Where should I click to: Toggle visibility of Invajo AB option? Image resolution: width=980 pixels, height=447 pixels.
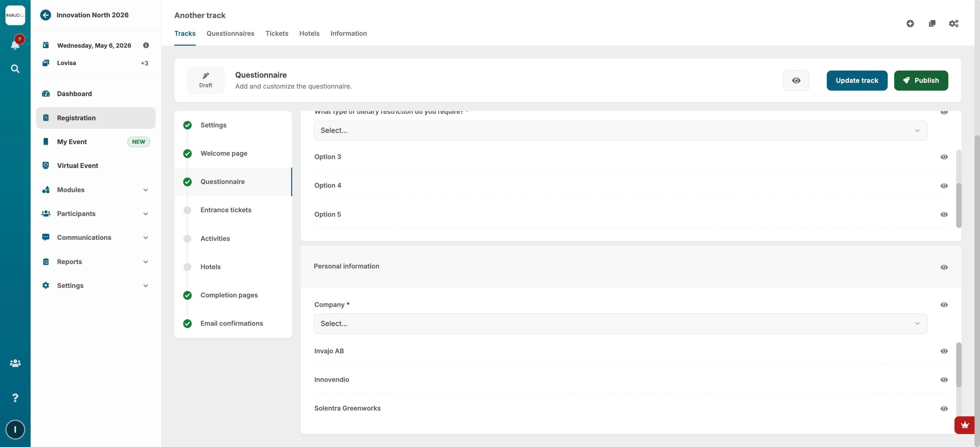click(944, 351)
